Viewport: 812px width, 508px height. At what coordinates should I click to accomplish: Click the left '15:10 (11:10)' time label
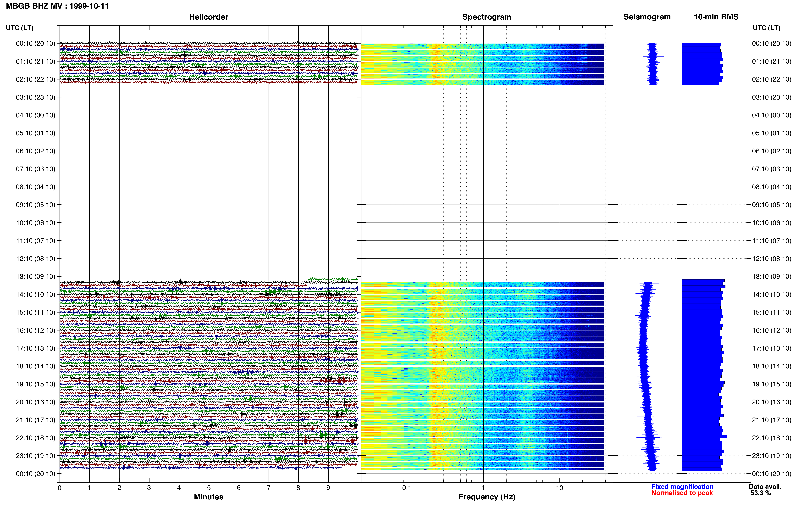pos(36,313)
